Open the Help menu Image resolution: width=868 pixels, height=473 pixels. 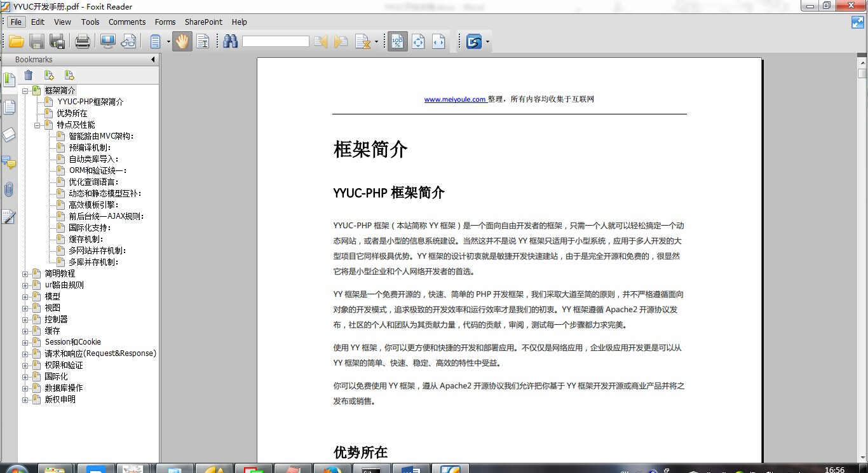click(240, 22)
